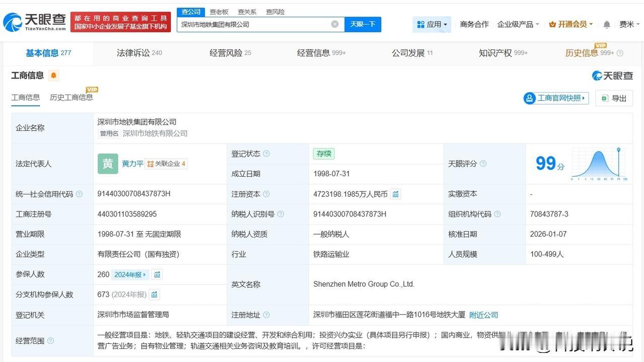Click help icon beside 注册资本 label
644x362 pixels.
click(267, 194)
